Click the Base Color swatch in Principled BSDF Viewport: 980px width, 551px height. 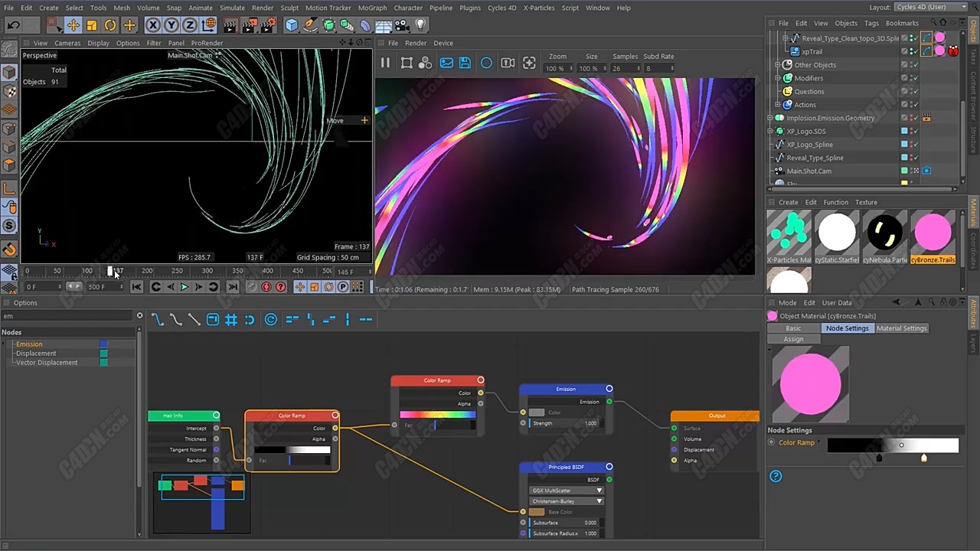click(537, 512)
